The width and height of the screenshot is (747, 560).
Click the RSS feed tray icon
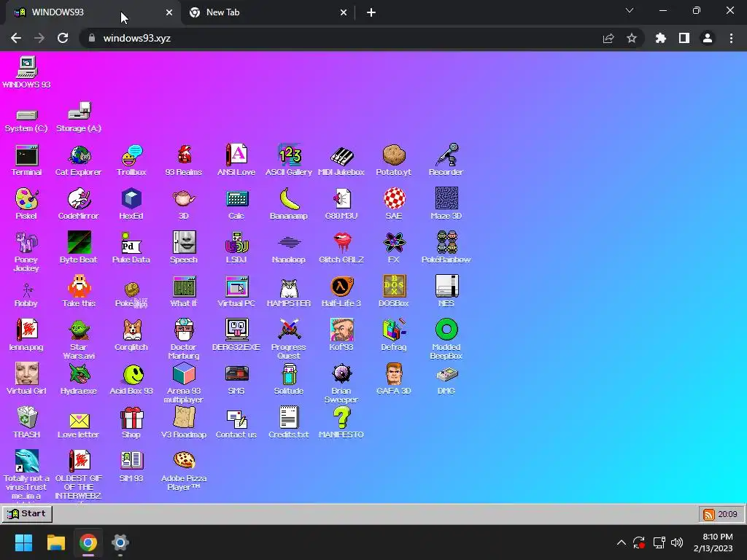(709, 514)
